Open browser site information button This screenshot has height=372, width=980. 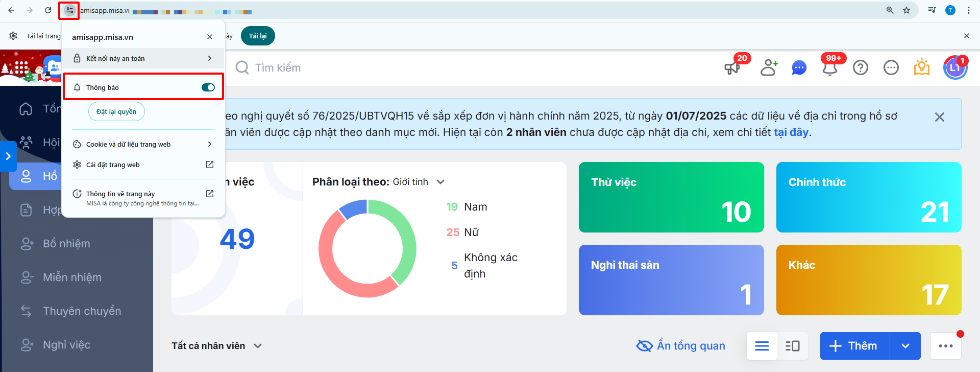[x=69, y=10]
